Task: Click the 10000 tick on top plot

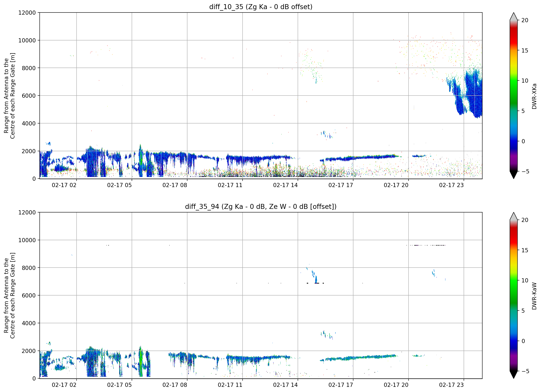Action: [27, 40]
